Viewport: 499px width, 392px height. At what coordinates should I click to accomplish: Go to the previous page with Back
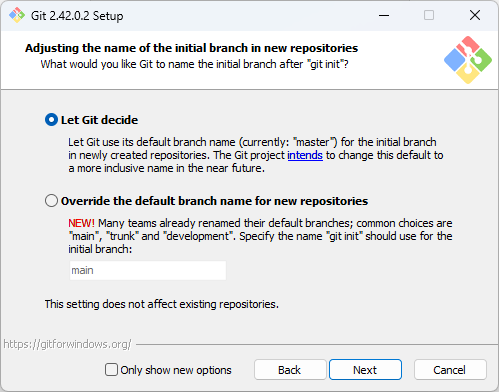click(290, 370)
